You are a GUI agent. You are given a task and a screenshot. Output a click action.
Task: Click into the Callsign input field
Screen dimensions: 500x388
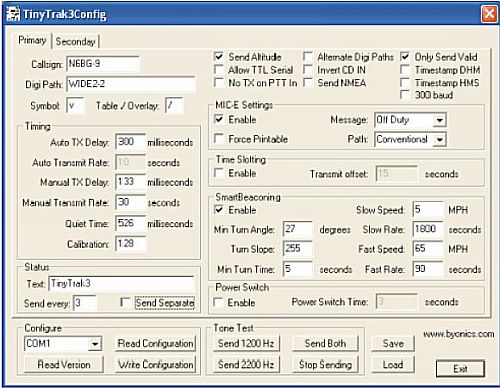[x=103, y=64]
